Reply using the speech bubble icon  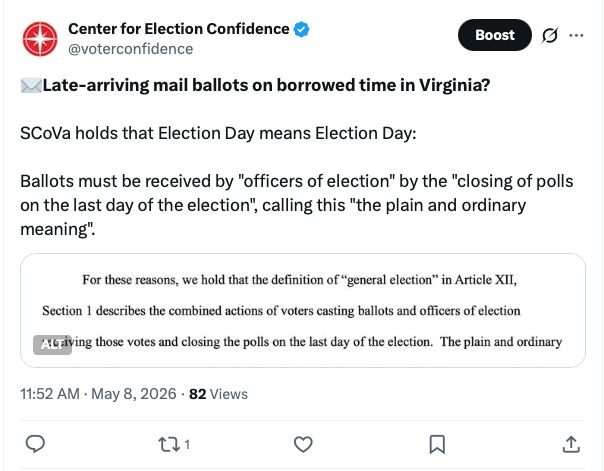click(35, 444)
